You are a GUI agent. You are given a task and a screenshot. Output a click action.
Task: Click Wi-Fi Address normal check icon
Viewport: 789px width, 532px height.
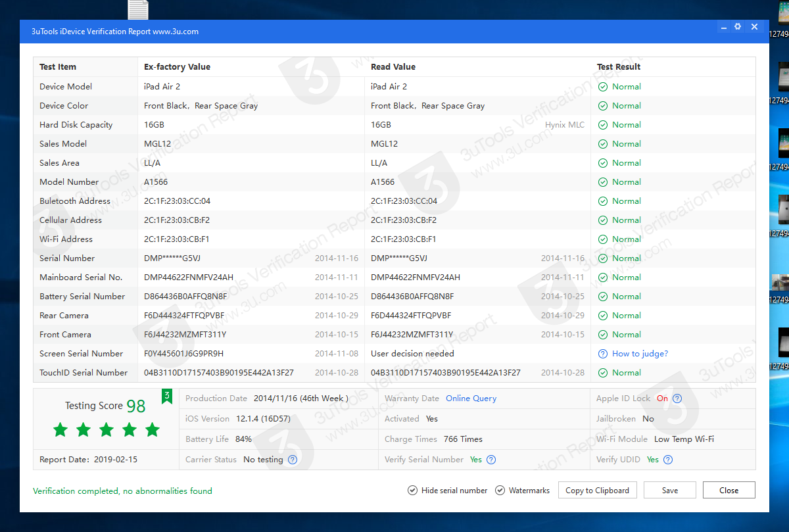pos(603,239)
